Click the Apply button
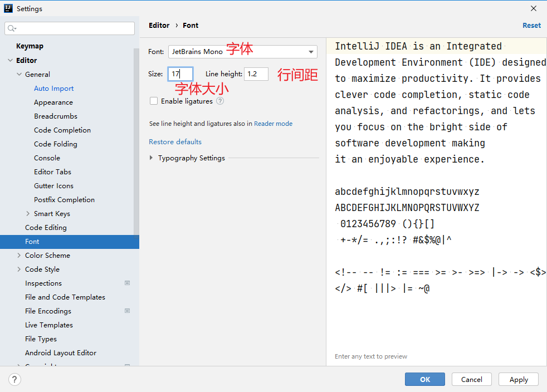 pyautogui.click(x=519, y=379)
